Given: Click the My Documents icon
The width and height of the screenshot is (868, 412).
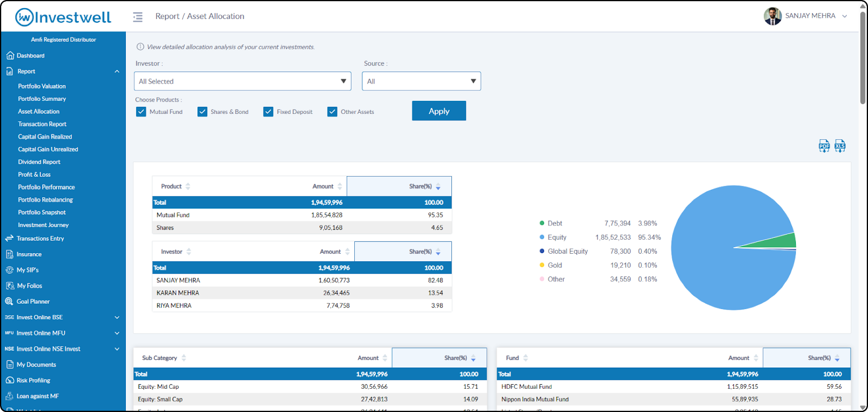Looking at the screenshot, I should 10,364.
